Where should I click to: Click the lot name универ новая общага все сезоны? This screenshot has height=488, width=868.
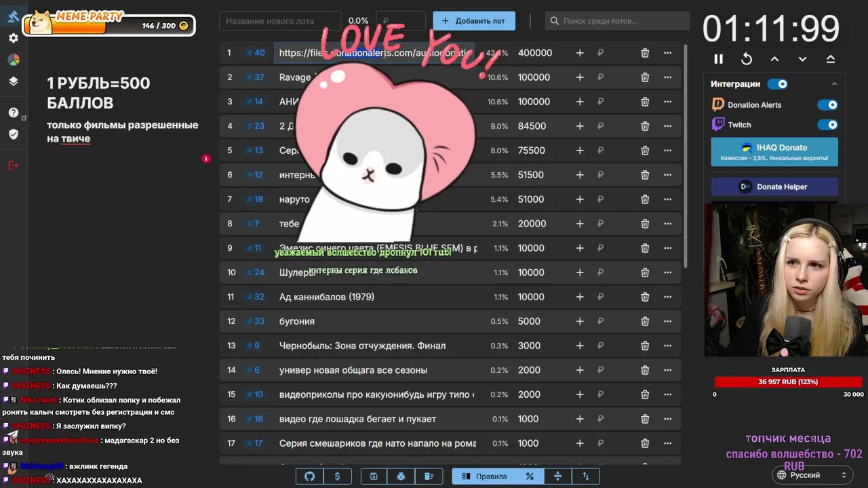point(353,370)
